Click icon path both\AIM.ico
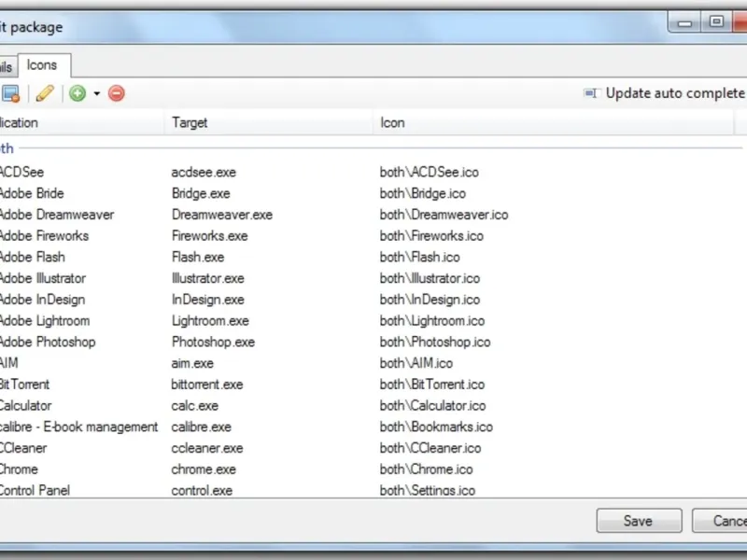The width and height of the screenshot is (747, 560). 416,363
